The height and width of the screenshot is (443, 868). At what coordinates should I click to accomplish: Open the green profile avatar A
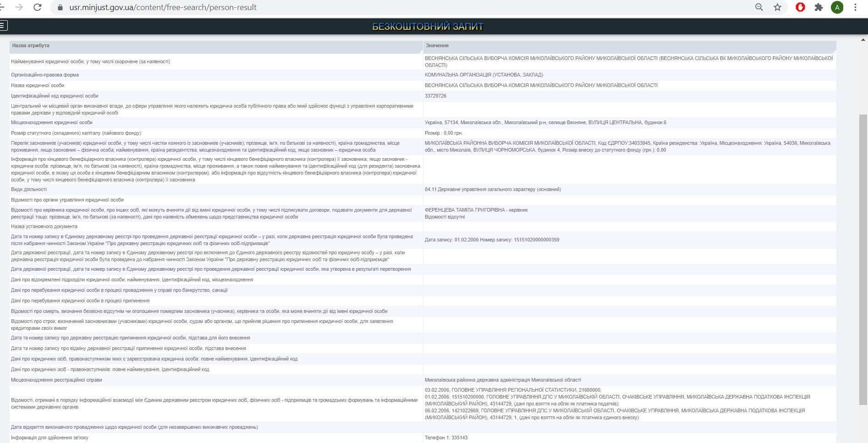tap(837, 7)
